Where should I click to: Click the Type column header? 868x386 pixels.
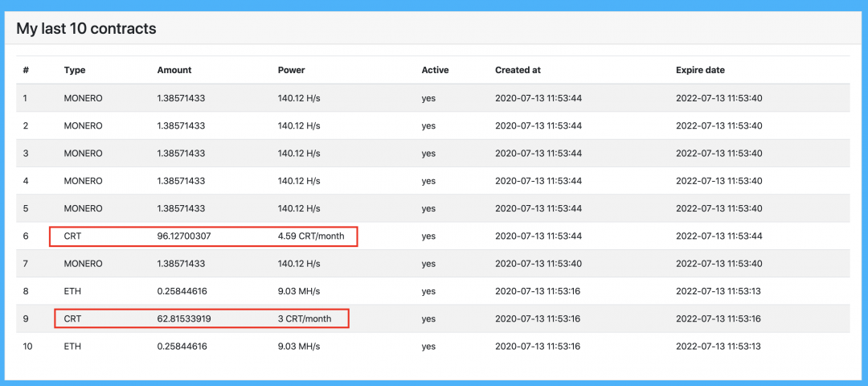click(74, 70)
